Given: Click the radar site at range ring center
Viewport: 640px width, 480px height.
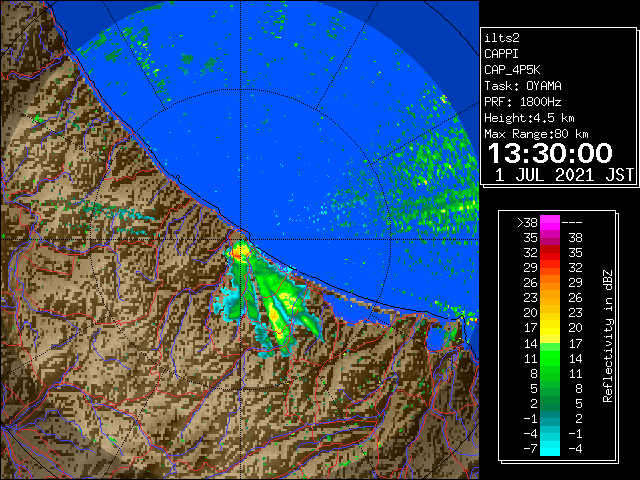Looking at the screenshot, I should point(240,240).
